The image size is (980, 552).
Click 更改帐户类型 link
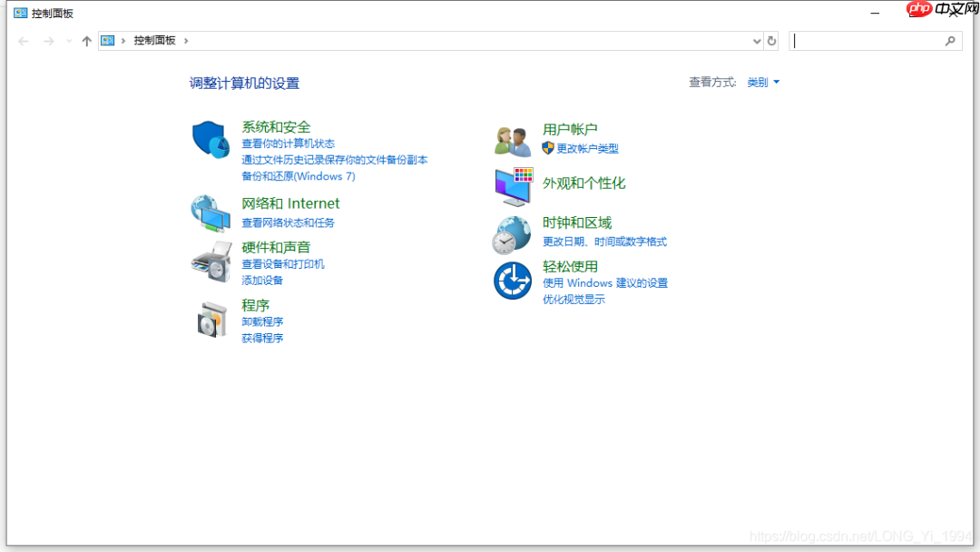586,149
